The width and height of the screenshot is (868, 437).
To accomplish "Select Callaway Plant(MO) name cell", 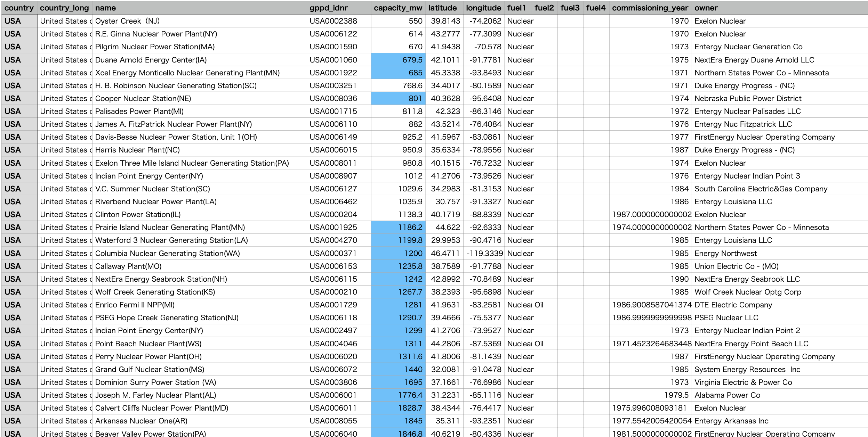I will click(128, 266).
